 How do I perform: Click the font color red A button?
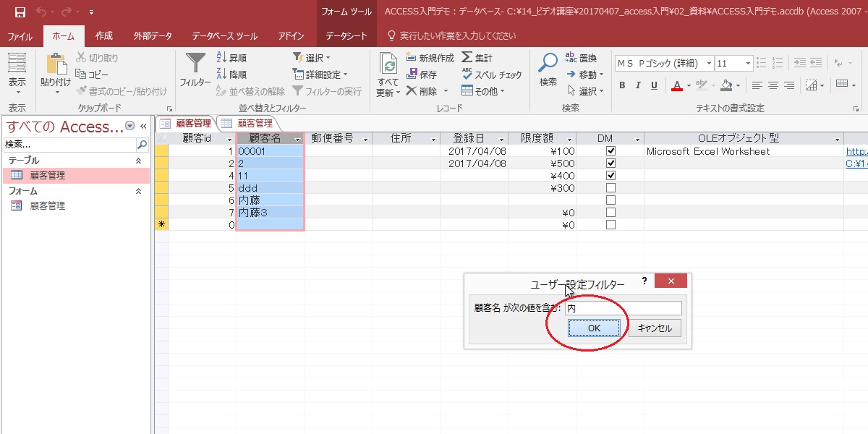pyautogui.click(x=676, y=85)
